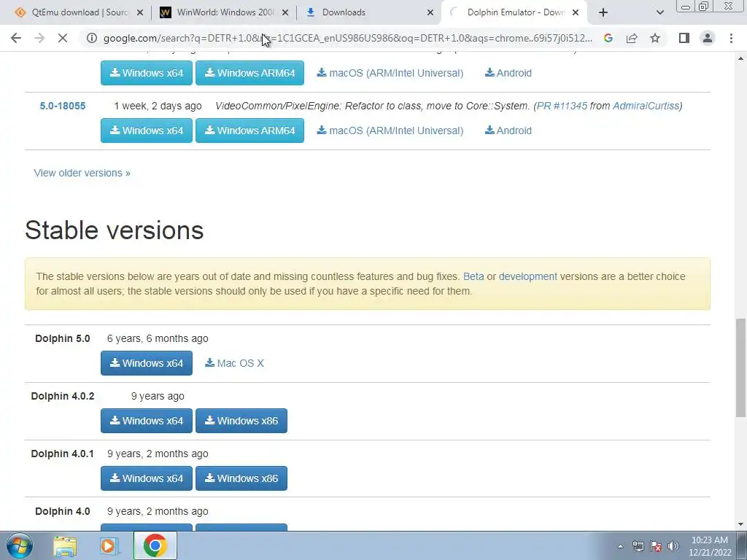
Task: Open macOS Universal link for build 5.0-18055
Action: (390, 131)
